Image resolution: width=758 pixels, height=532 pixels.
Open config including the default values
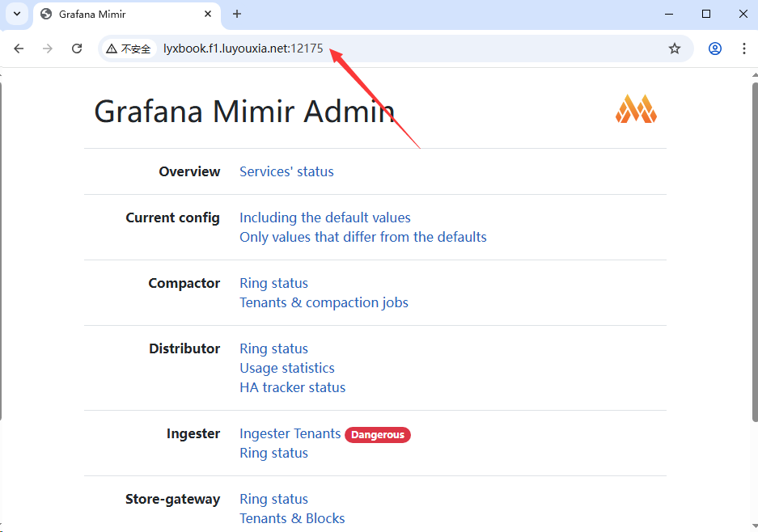(x=324, y=217)
